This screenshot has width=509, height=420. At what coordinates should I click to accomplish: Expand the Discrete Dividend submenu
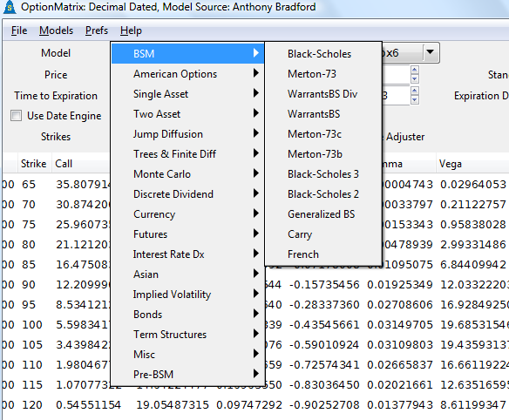187,194
